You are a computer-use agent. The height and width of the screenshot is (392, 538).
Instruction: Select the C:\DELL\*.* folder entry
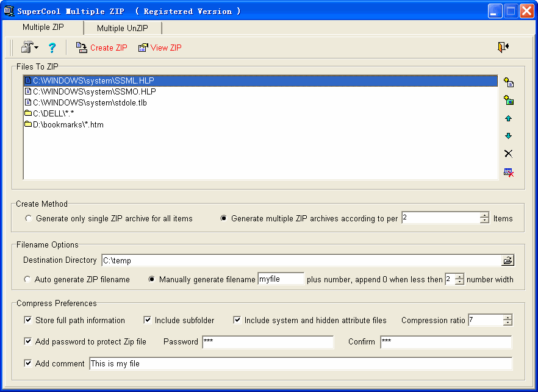coord(261,113)
